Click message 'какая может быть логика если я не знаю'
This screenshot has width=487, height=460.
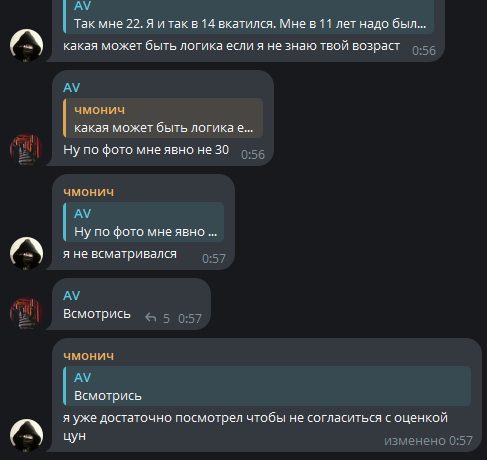click(x=231, y=46)
